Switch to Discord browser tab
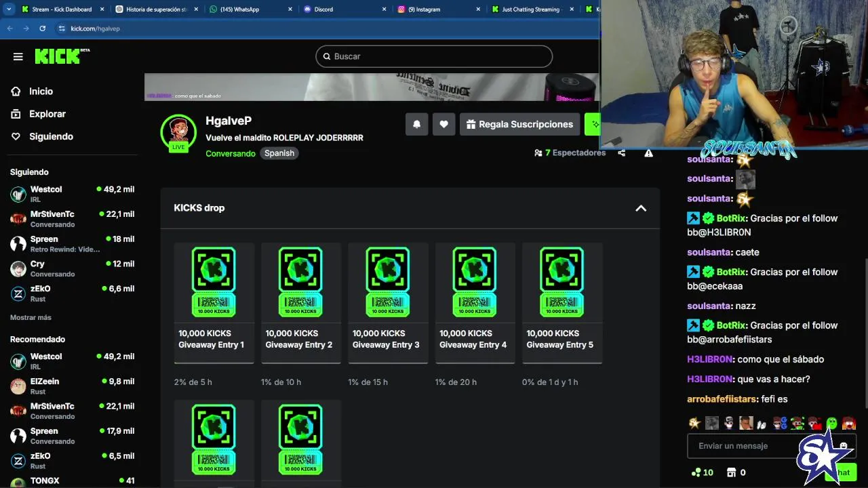 coord(344,9)
